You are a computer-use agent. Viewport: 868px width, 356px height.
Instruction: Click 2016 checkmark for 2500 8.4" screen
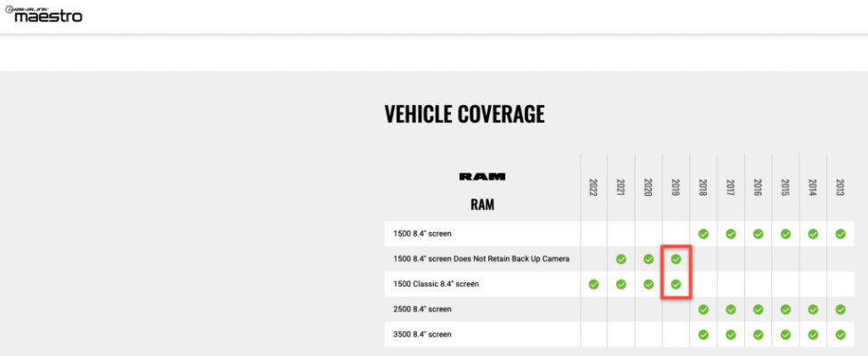(x=758, y=310)
